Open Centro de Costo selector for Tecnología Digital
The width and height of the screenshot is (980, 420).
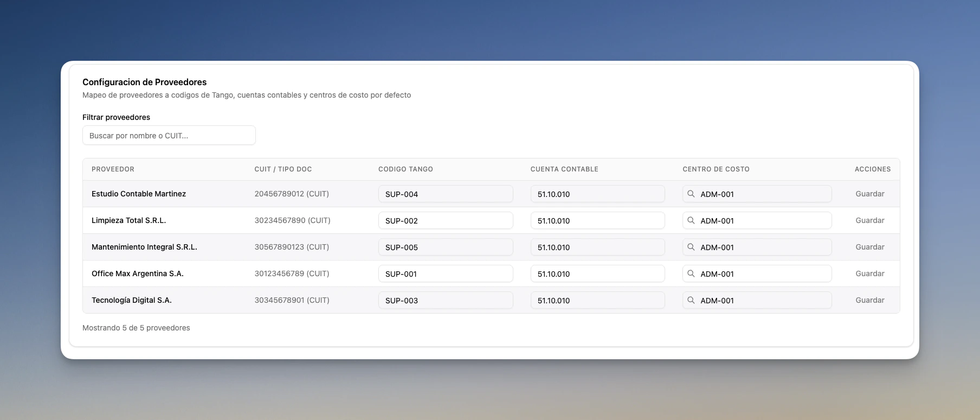[757, 300]
